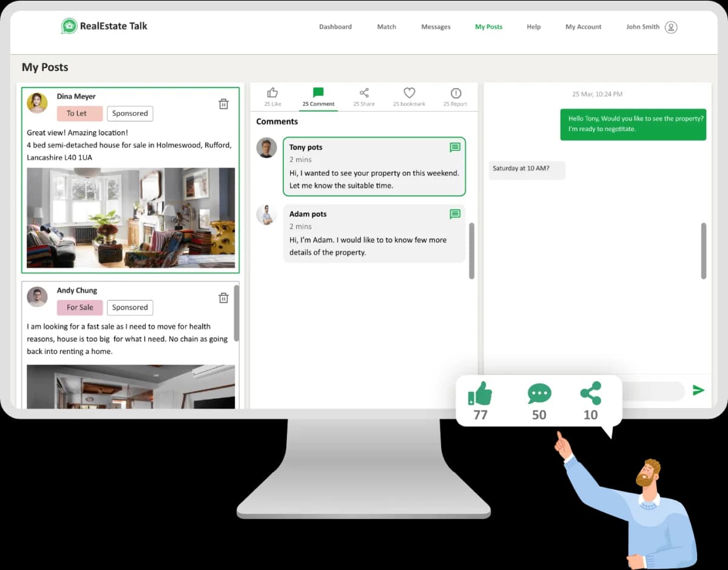
Task: Delete Dina Meyer's post with trash icon
Action: 223,104
